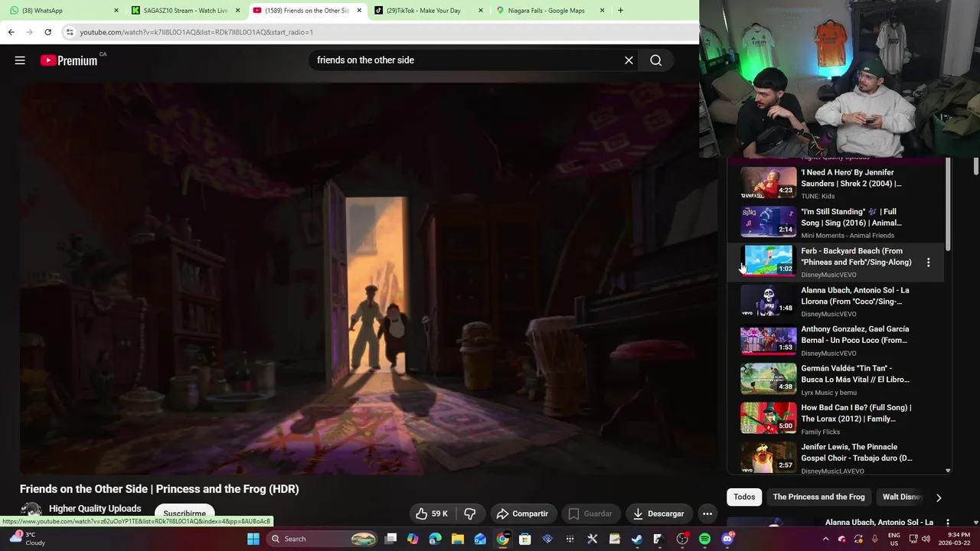This screenshot has height=551, width=980.
Task: Click the Compartir share button
Action: [522, 514]
